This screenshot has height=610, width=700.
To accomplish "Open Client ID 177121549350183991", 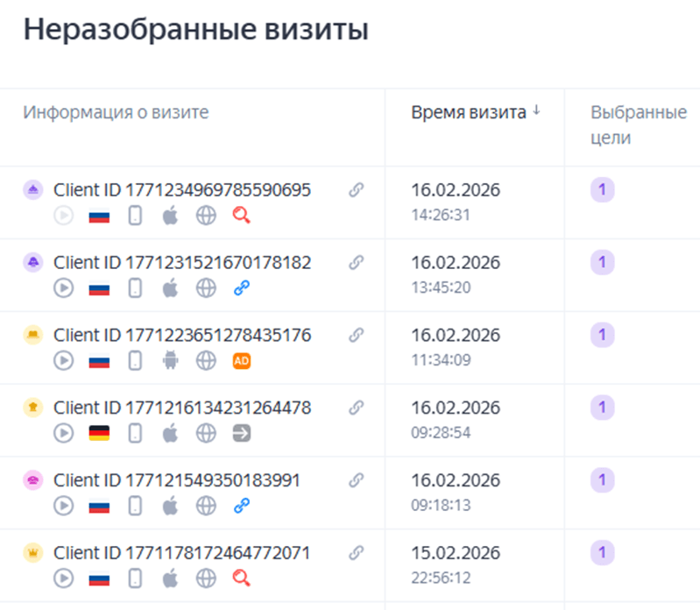I will [x=176, y=480].
